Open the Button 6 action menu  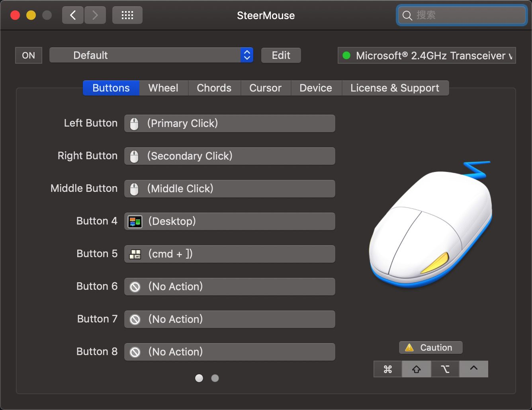pos(230,287)
